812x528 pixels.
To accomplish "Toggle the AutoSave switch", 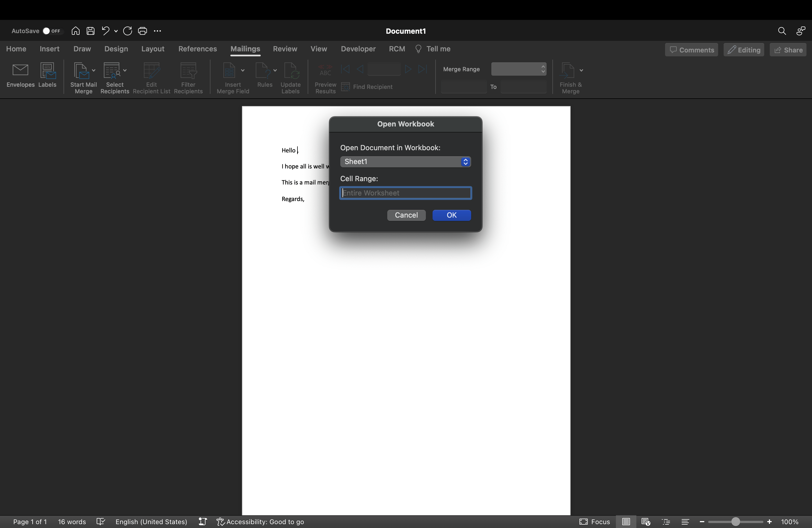I will (x=51, y=31).
